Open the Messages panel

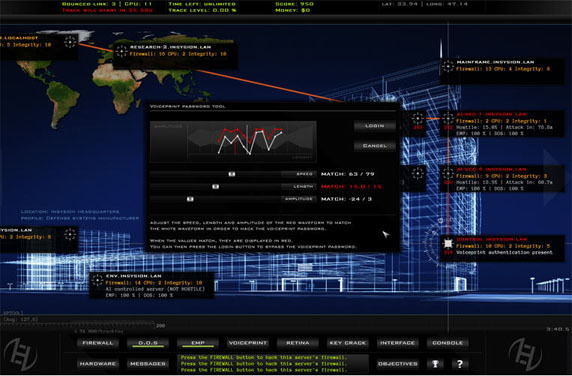pos(148,364)
